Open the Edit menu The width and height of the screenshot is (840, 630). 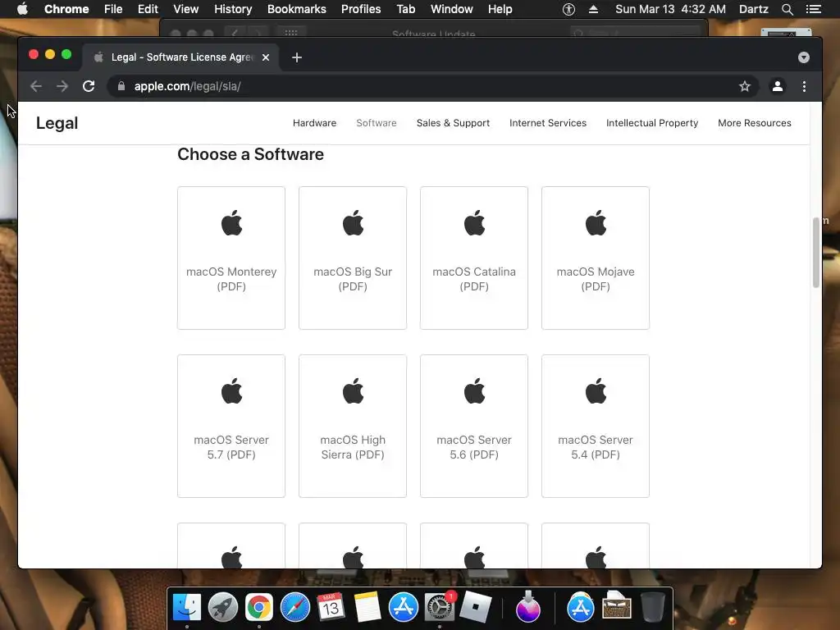click(148, 9)
